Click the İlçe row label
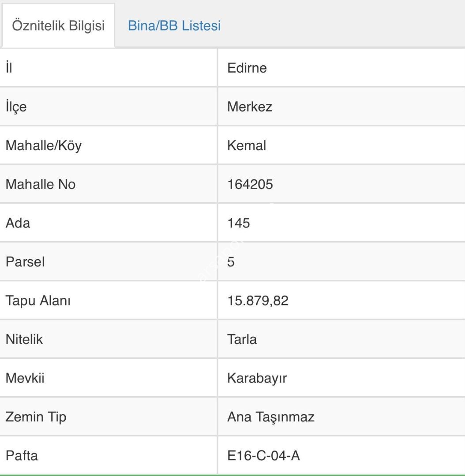 point(16,107)
